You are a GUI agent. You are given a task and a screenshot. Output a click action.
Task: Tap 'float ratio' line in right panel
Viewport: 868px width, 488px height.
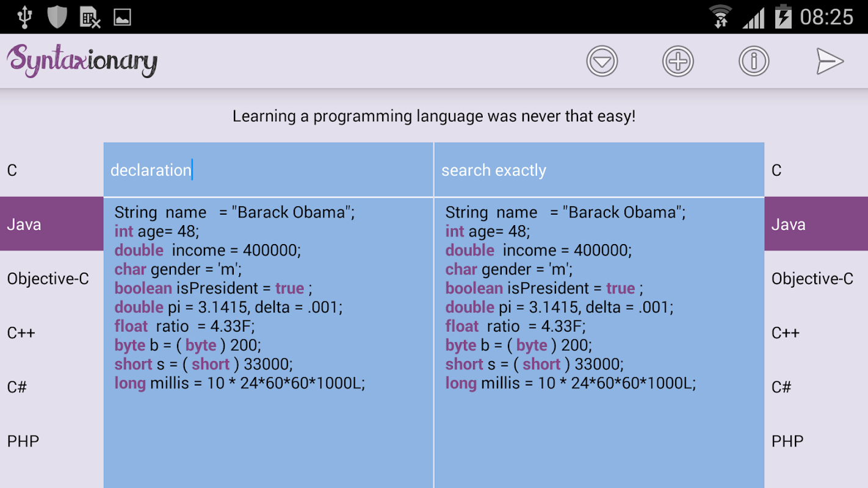515,326
